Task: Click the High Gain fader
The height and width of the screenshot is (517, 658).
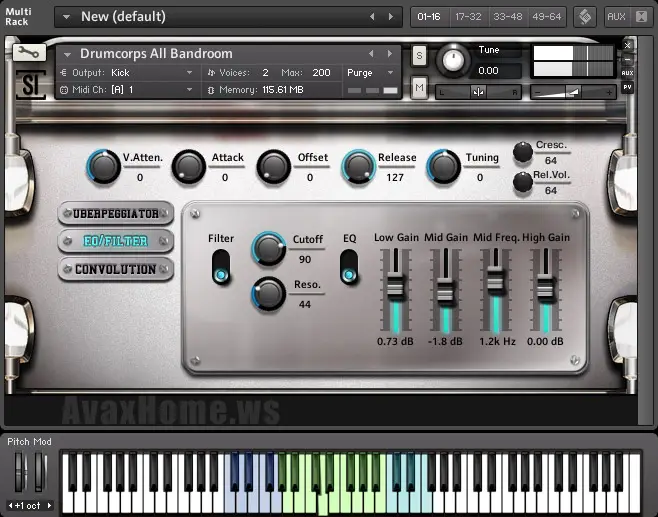Action: click(x=546, y=287)
